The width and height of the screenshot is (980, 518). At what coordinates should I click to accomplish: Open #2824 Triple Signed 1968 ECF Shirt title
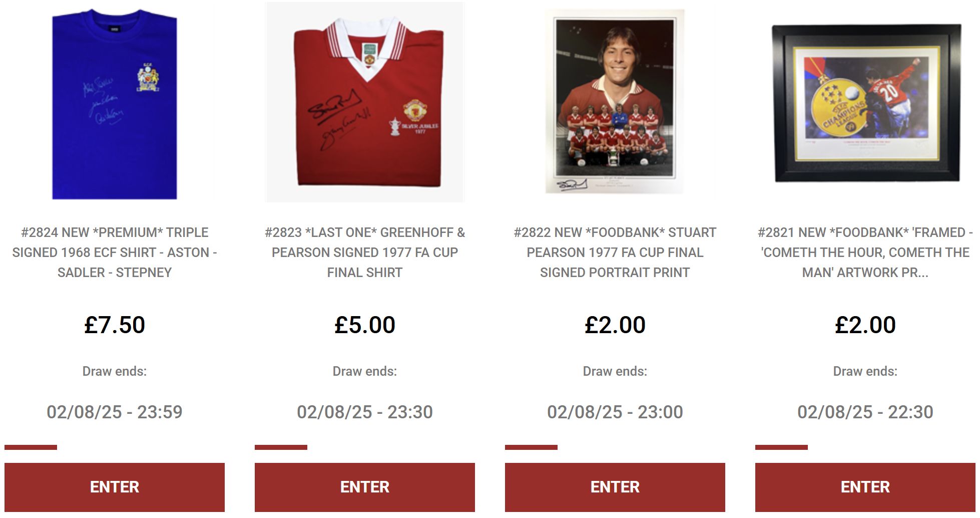coord(115,252)
